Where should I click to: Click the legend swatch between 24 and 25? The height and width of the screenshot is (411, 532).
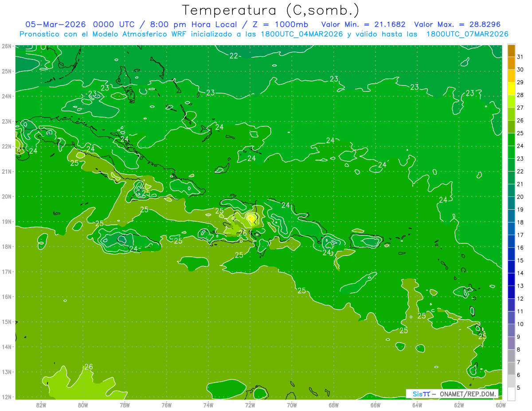click(511, 140)
